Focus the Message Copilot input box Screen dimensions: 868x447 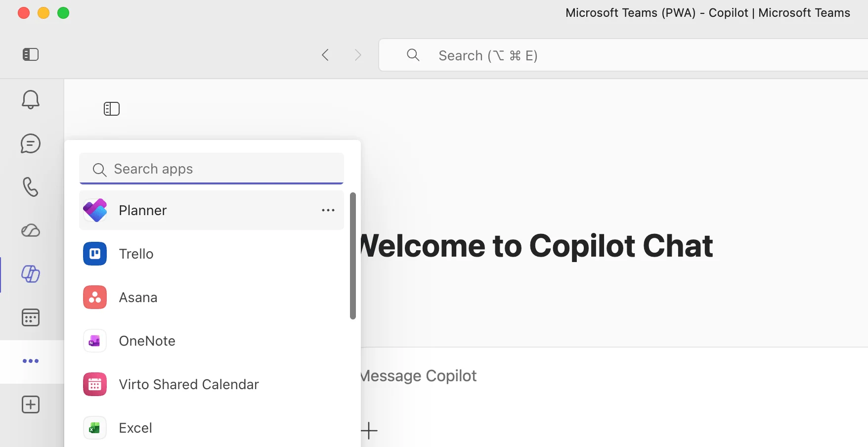614,376
